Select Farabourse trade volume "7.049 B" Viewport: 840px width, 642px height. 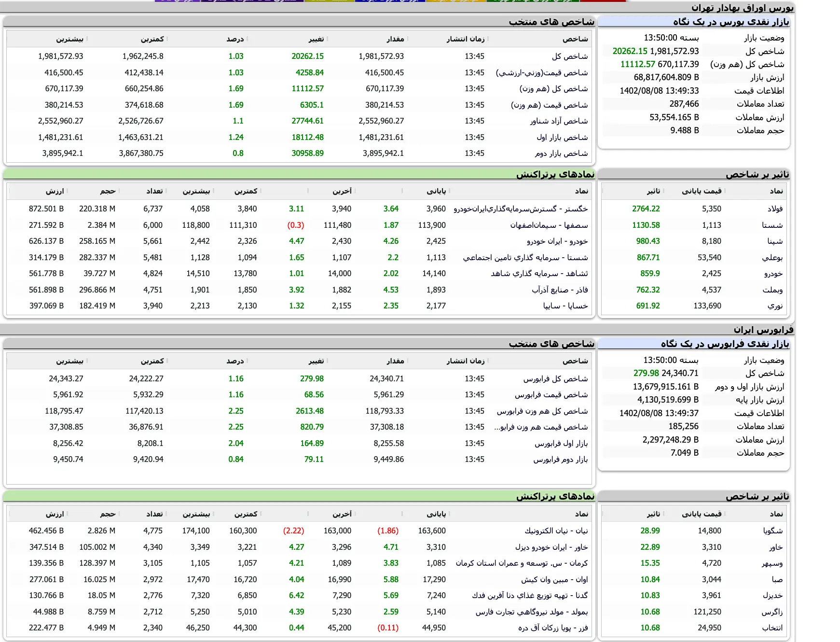click(x=685, y=453)
